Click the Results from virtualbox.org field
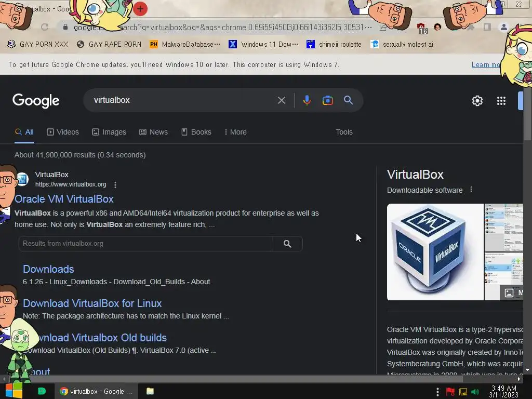The image size is (532, 399). [x=145, y=244]
